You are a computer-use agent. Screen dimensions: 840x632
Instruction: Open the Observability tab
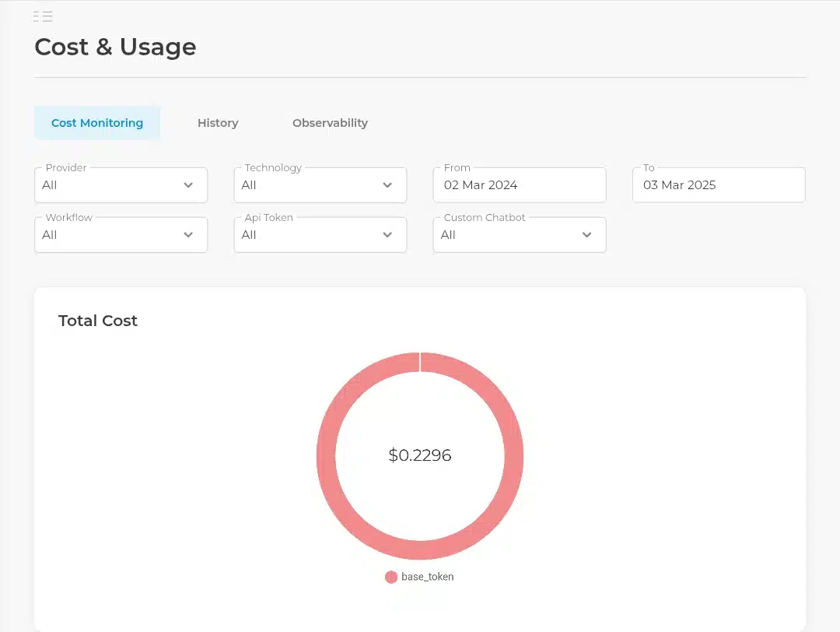(x=330, y=123)
